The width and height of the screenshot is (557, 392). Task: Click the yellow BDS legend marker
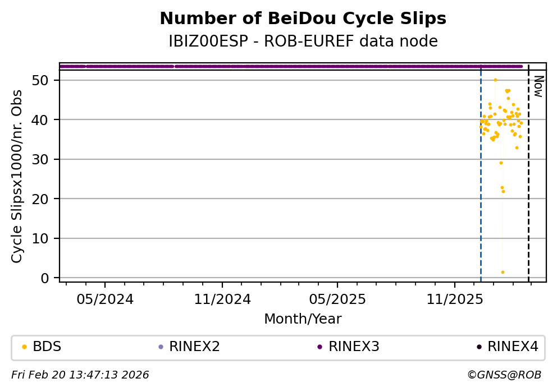(x=24, y=347)
